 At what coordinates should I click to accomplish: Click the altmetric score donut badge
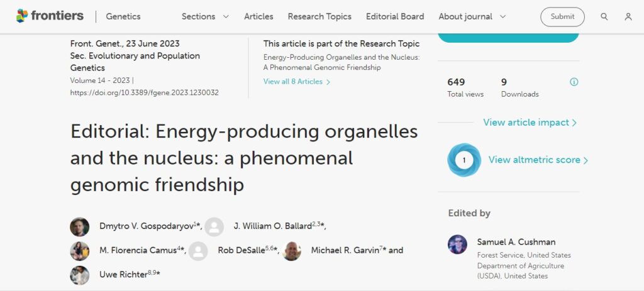464,160
